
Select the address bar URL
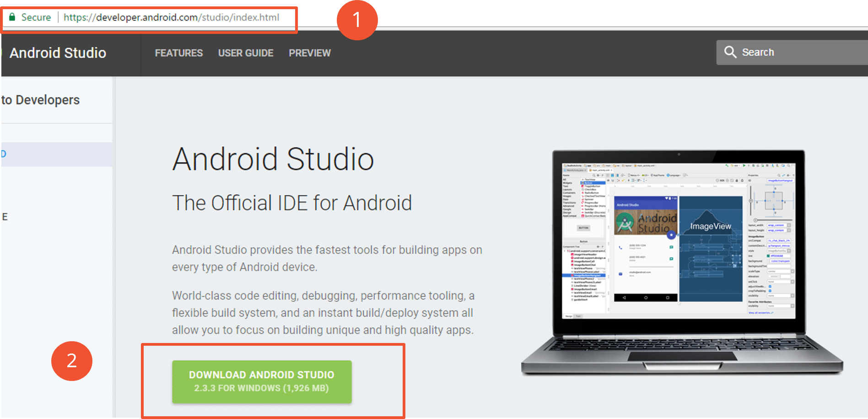tap(171, 17)
